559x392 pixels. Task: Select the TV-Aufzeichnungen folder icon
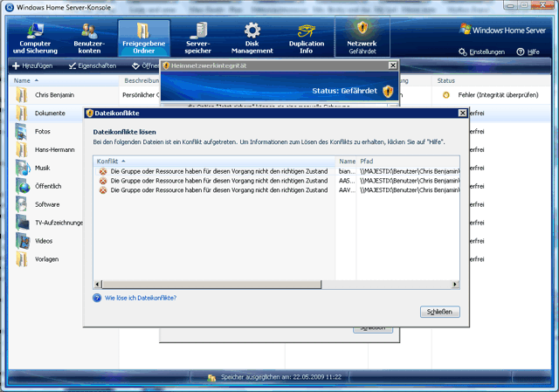point(22,223)
